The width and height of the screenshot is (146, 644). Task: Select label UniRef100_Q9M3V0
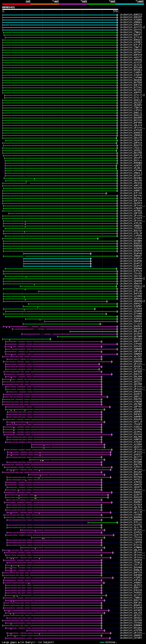(x=131, y=50)
